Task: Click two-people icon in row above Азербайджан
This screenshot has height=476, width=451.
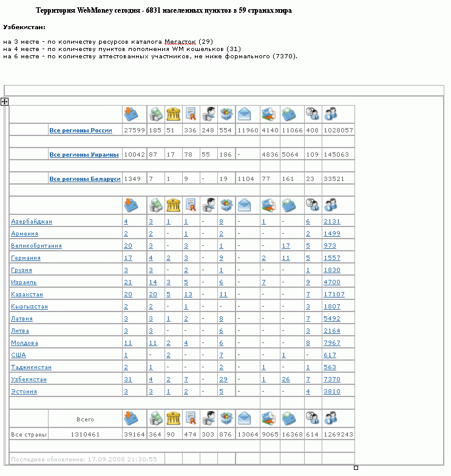Action: (x=331, y=205)
